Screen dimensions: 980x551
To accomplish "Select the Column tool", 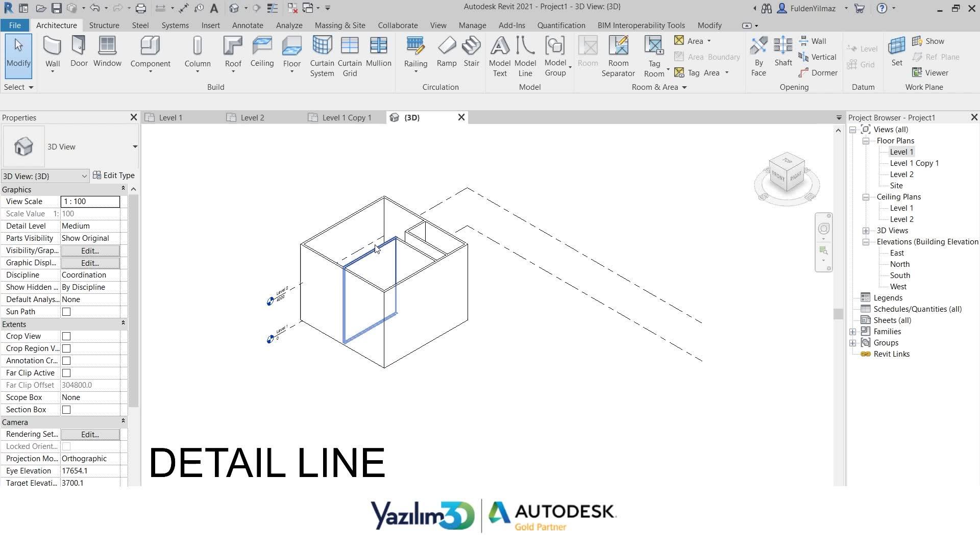I will pos(198,54).
